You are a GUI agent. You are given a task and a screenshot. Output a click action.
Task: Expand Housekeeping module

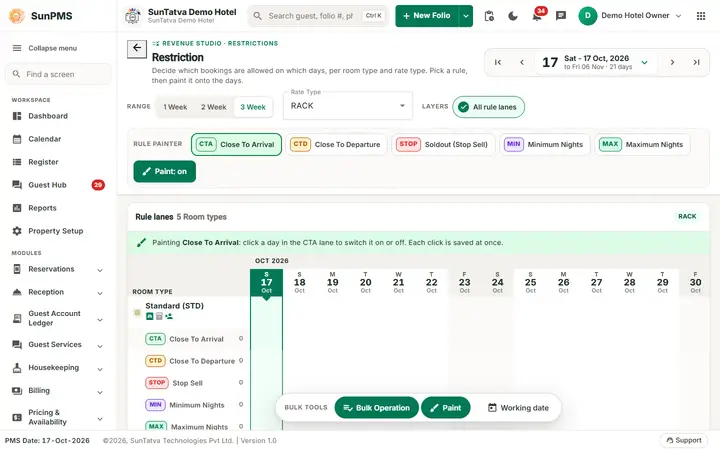coord(57,368)
